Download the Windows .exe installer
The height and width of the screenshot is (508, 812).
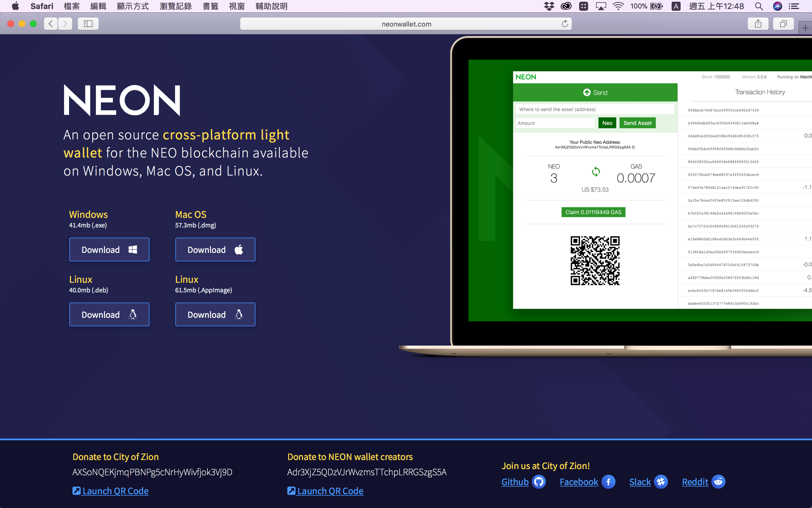[109, 249]
